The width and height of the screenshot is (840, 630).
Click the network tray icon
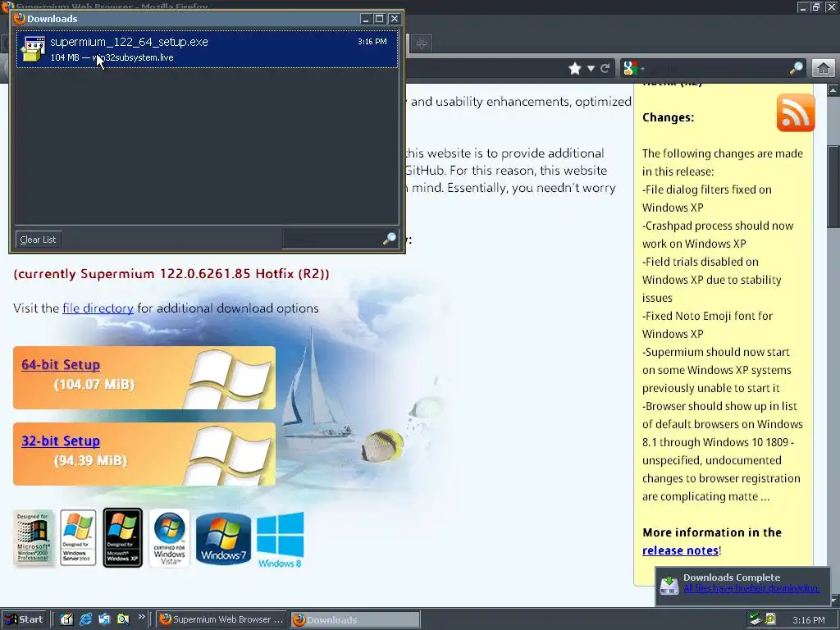tap(756, 619)
